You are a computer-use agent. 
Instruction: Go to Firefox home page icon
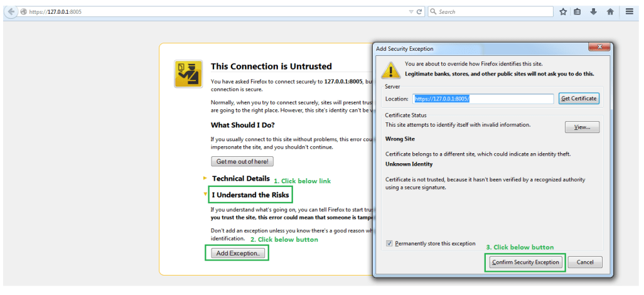[610, 11]
